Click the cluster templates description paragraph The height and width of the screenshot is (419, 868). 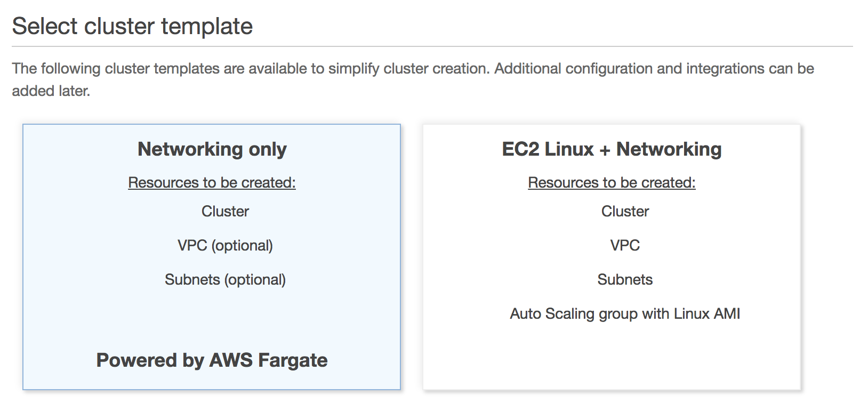tap(413, 80)
